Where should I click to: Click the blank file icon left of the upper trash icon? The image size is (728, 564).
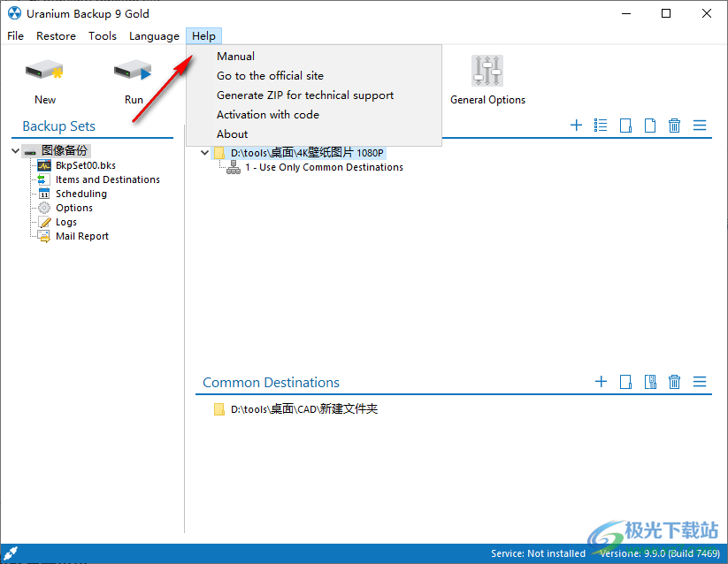point(650,126)
